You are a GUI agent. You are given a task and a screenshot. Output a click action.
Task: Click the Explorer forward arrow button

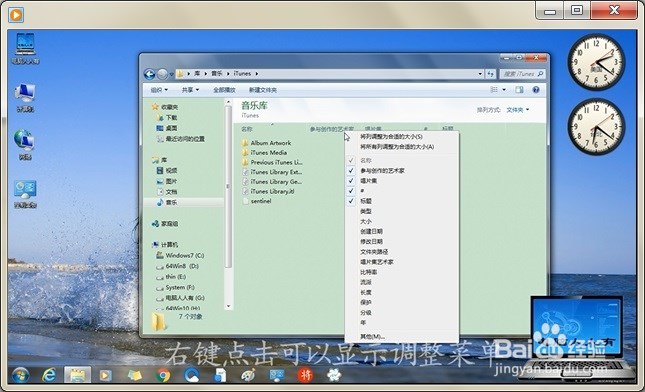(x=162, y=74)
